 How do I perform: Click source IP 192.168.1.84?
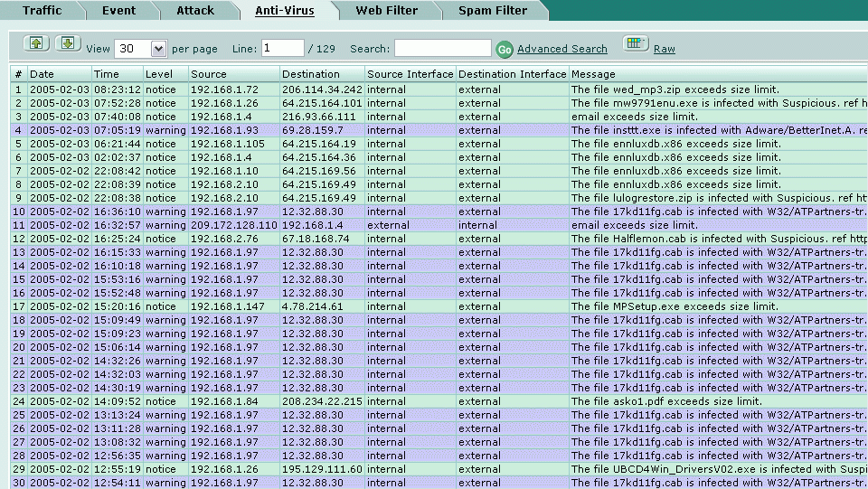coord(225,401)
